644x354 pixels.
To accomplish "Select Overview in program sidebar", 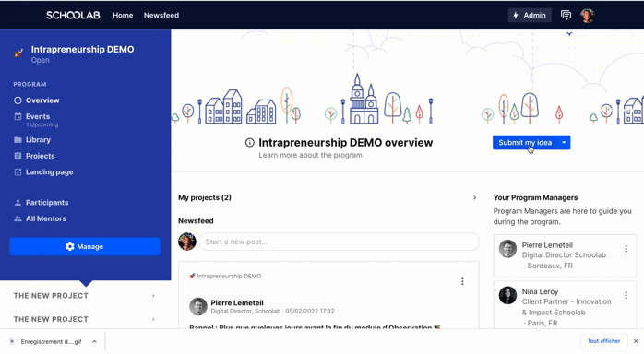I will [x=42, y=100].
